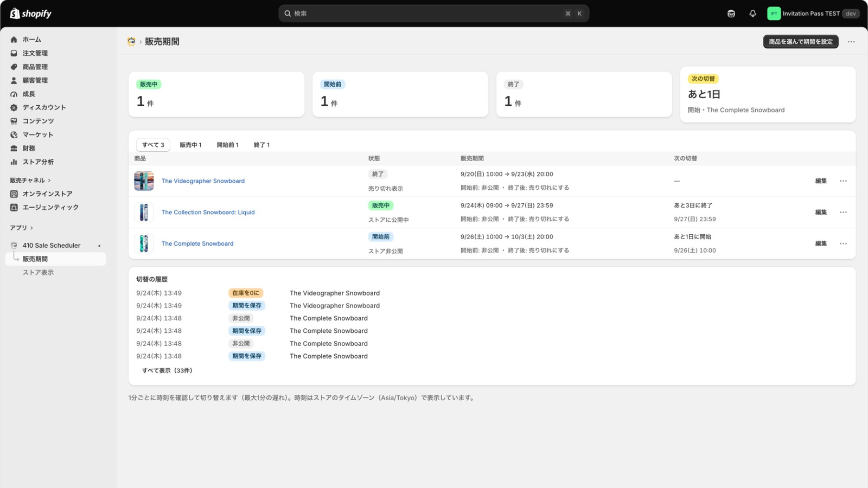Viewport: 868px width, 488px height.
Task: Open the notifications bell icon
Action: (x=752, y=14)
